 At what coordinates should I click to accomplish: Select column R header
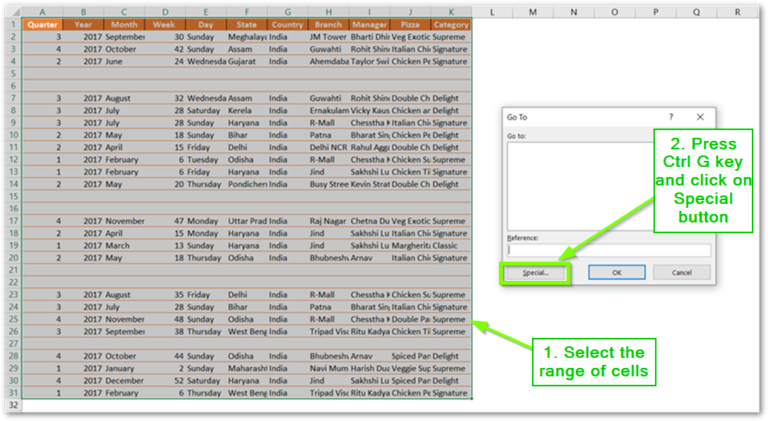click(x=737, y=12)
